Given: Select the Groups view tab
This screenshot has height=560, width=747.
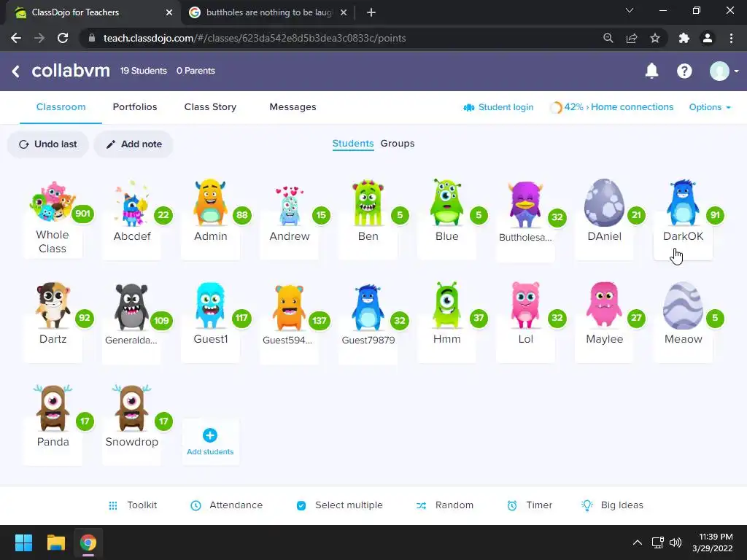Looking at the screenshot, I should tap(398, 144).
